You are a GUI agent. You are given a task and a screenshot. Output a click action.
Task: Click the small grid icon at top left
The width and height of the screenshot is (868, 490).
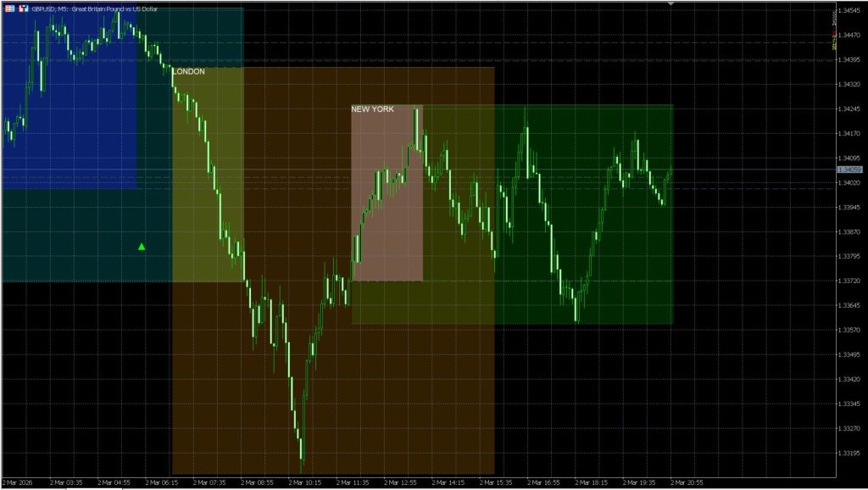[x=9, y=7]
